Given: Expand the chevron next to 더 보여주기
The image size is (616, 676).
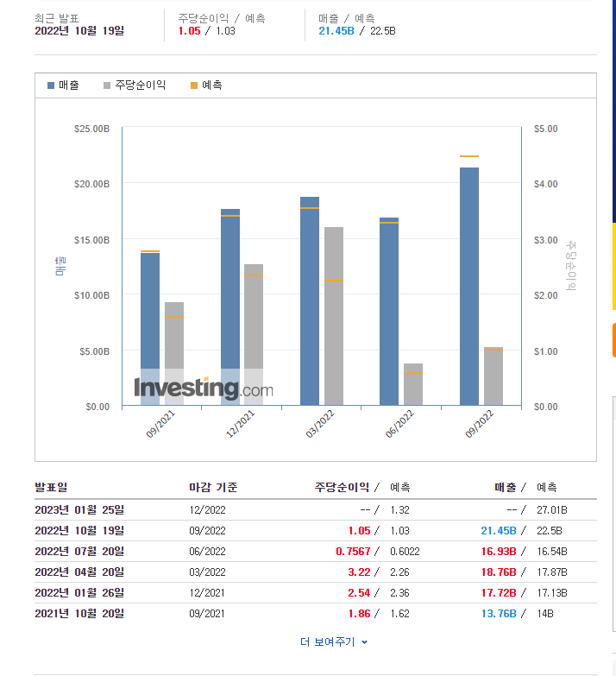Looking at the screenshot, I should 364,642.
